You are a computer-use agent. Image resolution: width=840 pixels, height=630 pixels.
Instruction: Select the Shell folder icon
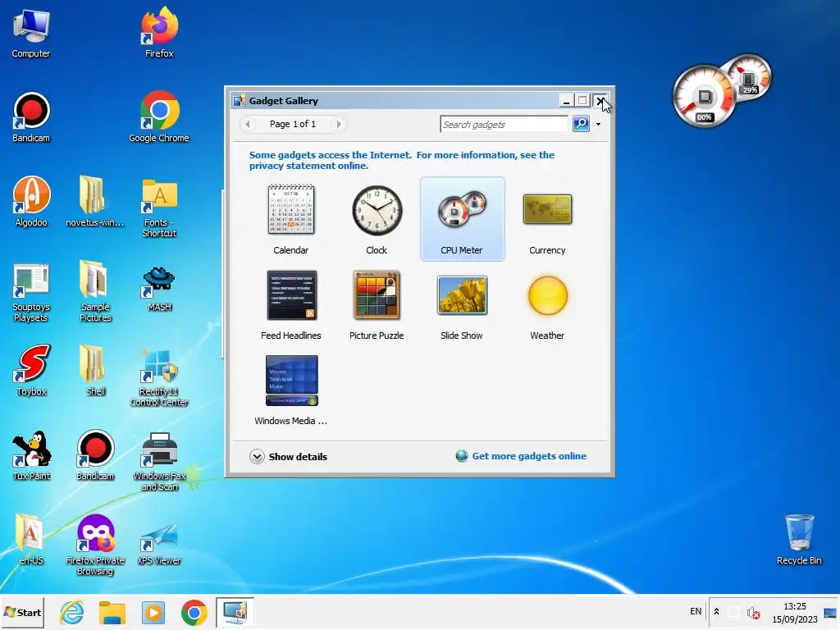(95, 371)
